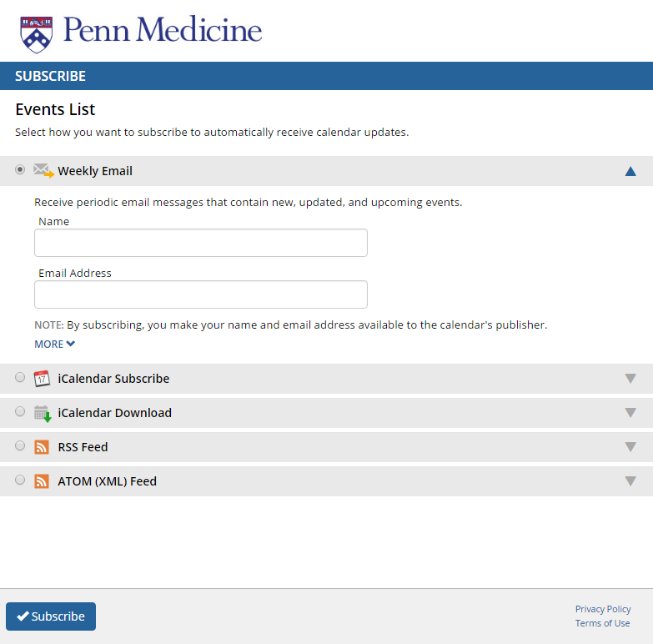Focus the Email Address input field
The width and height of the screenshot is (653, 644).
[x=201, y=294]
